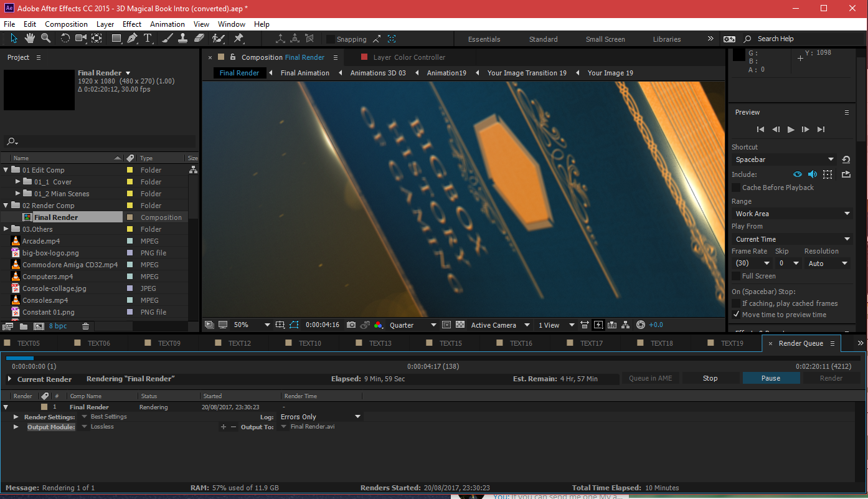The image size is (868, 499).
Task: Enable Cache Before Playback checkbox
Action: click(736, 188)
